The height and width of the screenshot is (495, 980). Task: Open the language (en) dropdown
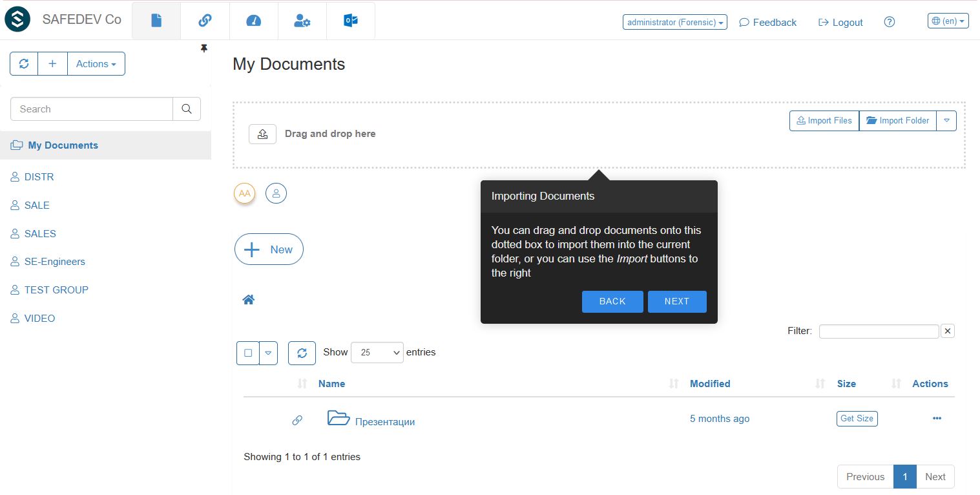(948, 21)
